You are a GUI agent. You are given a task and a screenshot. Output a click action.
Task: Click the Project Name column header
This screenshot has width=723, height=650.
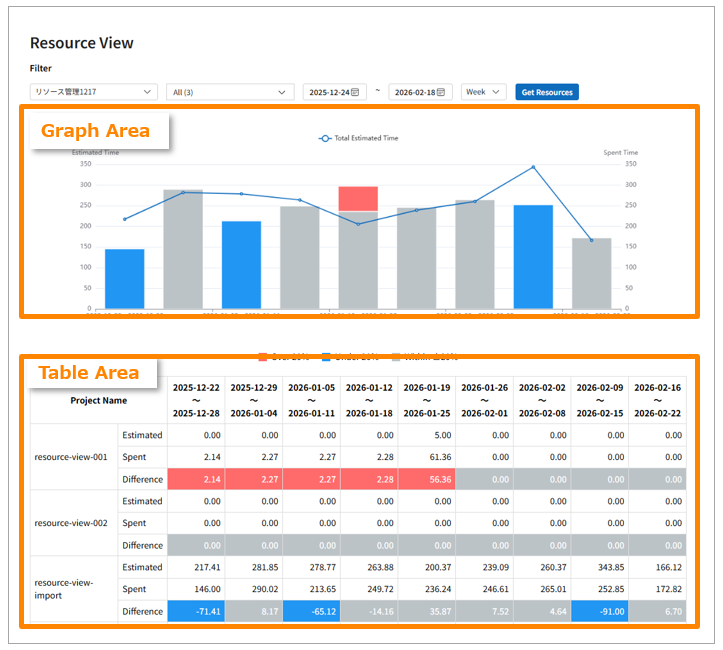98,400
